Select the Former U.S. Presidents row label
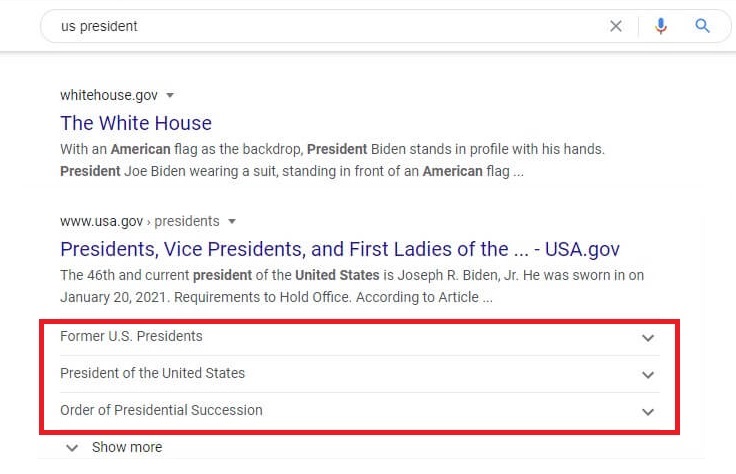 pos(131,336)
